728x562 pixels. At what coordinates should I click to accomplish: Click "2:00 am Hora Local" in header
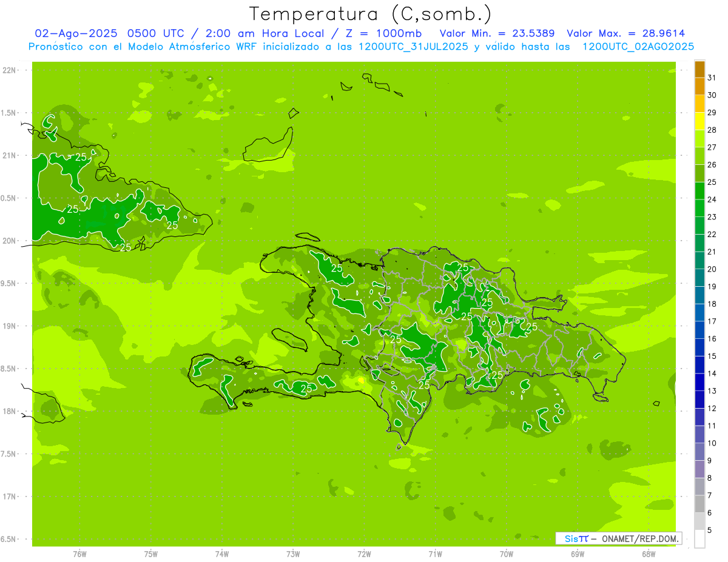coord(268,33)
